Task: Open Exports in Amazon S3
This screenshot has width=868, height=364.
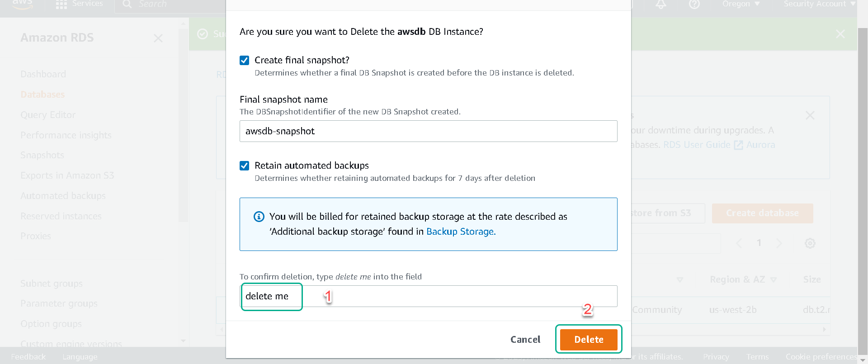Action: click(67, 175)
